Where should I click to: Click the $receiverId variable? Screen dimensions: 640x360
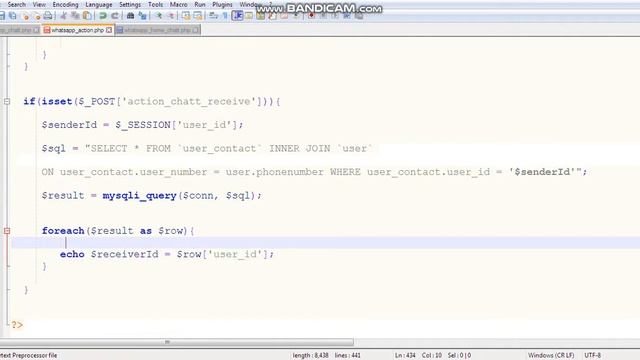(x=124, y=254)
